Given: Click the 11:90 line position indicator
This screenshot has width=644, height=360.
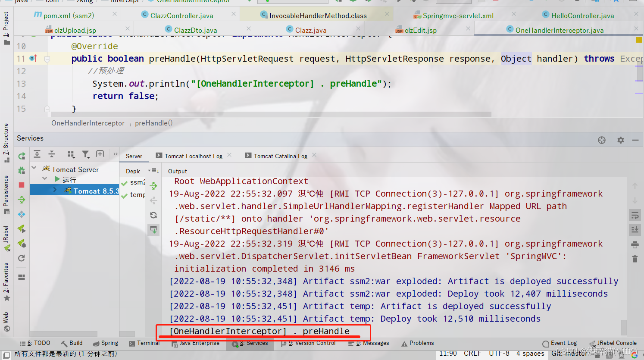Looking at the screenshot, I should [449, 353].
